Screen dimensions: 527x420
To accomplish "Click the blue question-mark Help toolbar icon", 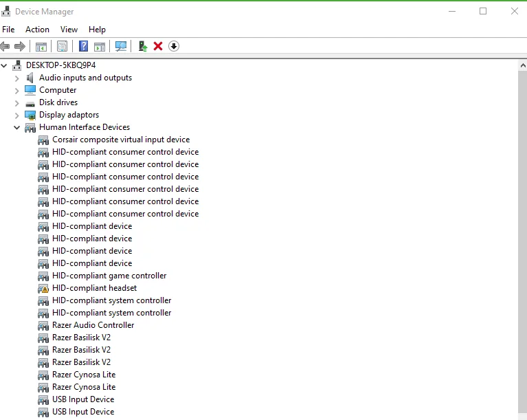I will tap(83, 46).
